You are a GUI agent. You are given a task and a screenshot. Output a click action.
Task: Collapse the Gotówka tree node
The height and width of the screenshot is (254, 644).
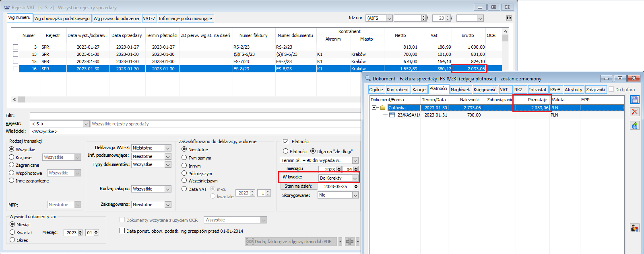(374, 108)
